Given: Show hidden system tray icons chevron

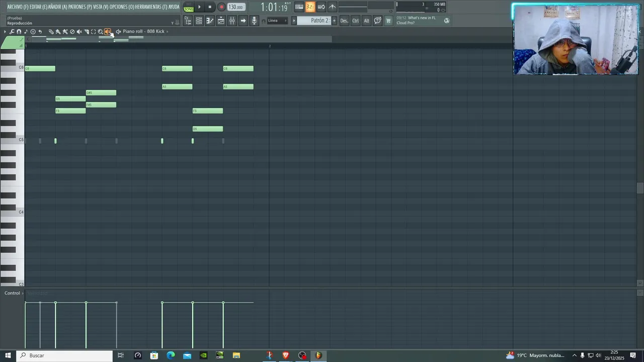Looking at the screenshot, I should pos(575,355).
